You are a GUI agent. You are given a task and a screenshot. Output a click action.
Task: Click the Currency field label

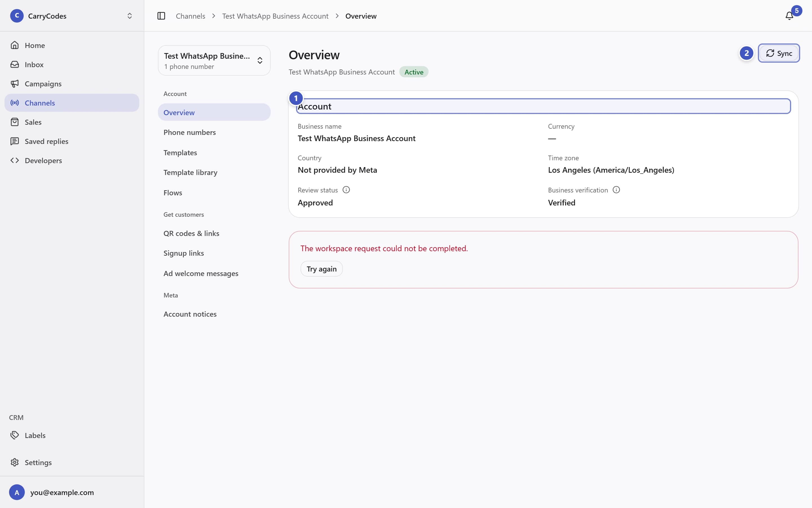561,126
